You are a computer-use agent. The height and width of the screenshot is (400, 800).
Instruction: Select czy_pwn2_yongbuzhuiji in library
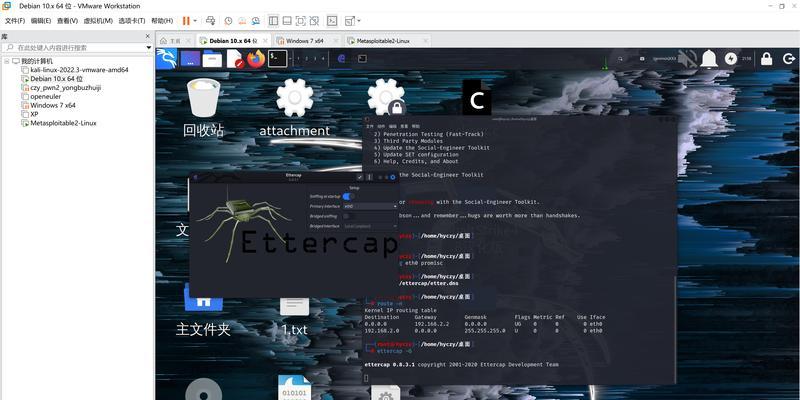pos(65,88)
